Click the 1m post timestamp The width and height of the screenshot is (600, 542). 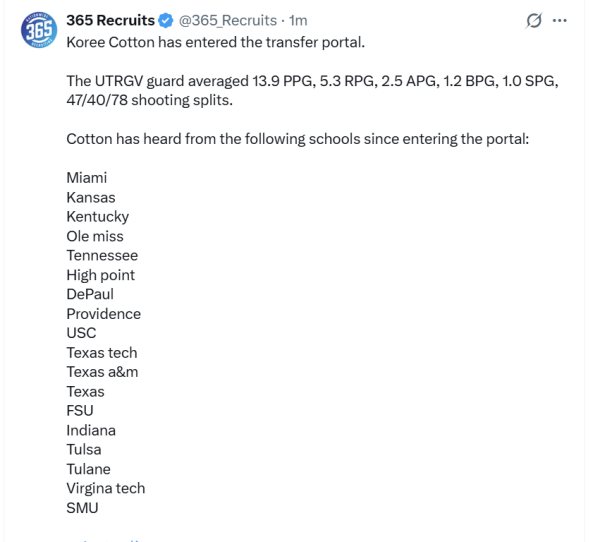tap(298, 21)
